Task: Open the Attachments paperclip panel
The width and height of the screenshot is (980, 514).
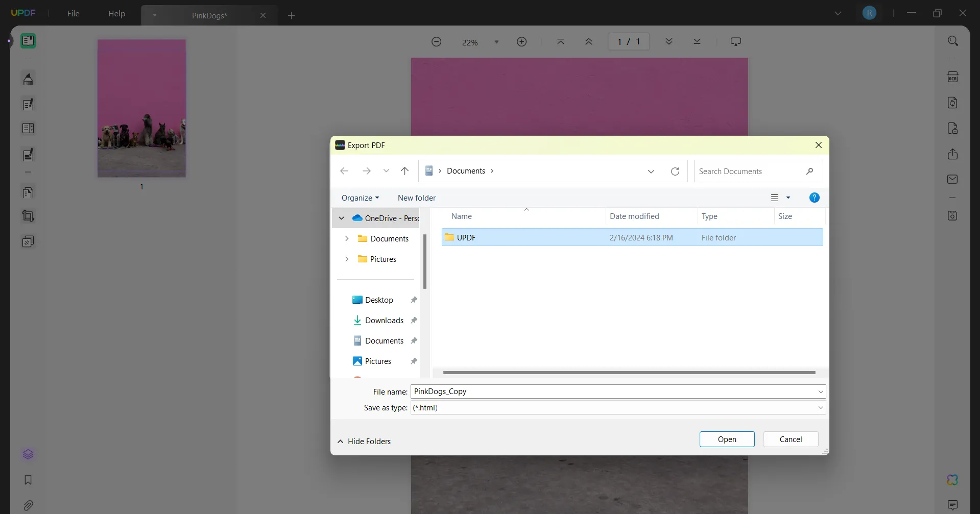Action: (x=28, y=505)
